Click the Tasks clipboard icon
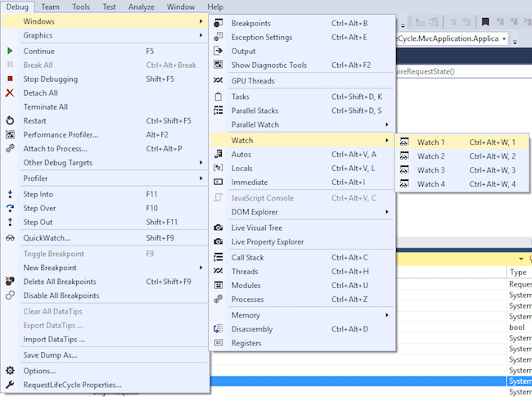Screen dimensions: 532x397 [x=219, y=97]
